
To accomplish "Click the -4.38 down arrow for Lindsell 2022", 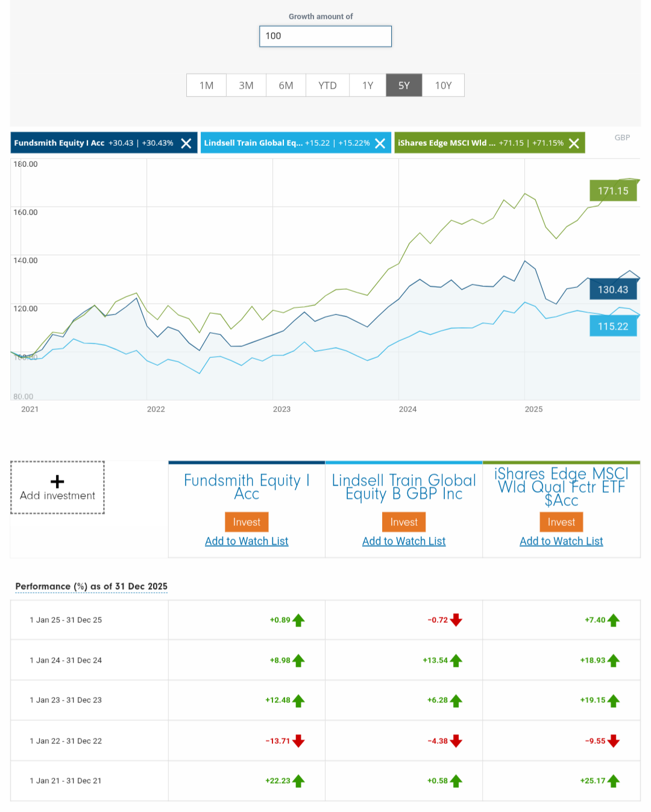I will pos(456,742).
